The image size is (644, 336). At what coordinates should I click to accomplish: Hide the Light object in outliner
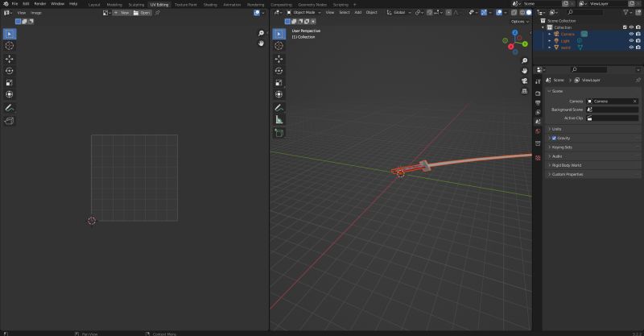coord(631,41)
